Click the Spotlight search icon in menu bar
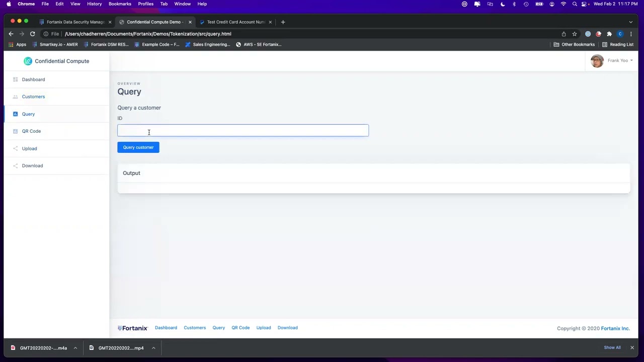 pyautogui.click(x=575, y=4)
